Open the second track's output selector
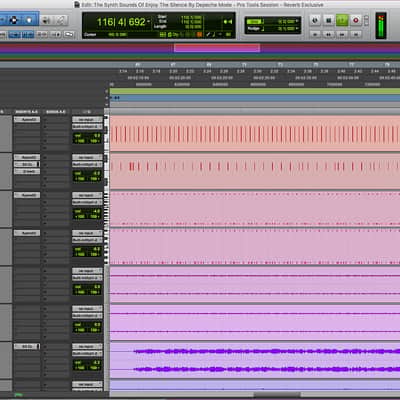This screenshot has width=400, height=400. tap(87, 164)
